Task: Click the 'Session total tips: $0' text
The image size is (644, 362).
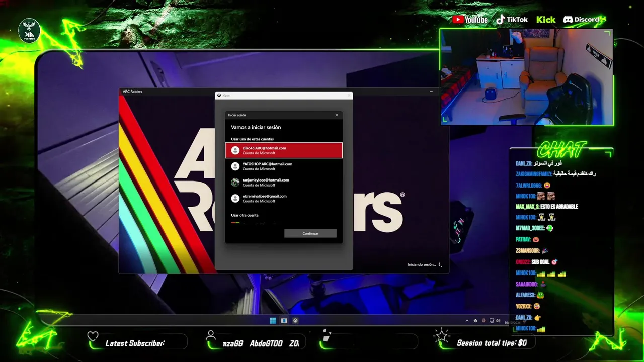Action: [x=492, y=343]
